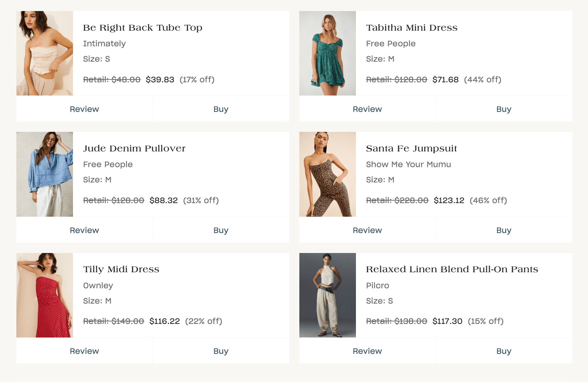View the Relaxed Linen Blend Pants photo
Viewport: 588px width, 382px height.
[x=327, y=295]
